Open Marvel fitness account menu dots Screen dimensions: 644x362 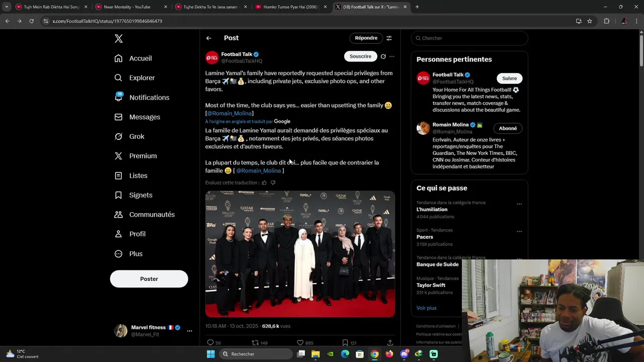pos(190,331)
